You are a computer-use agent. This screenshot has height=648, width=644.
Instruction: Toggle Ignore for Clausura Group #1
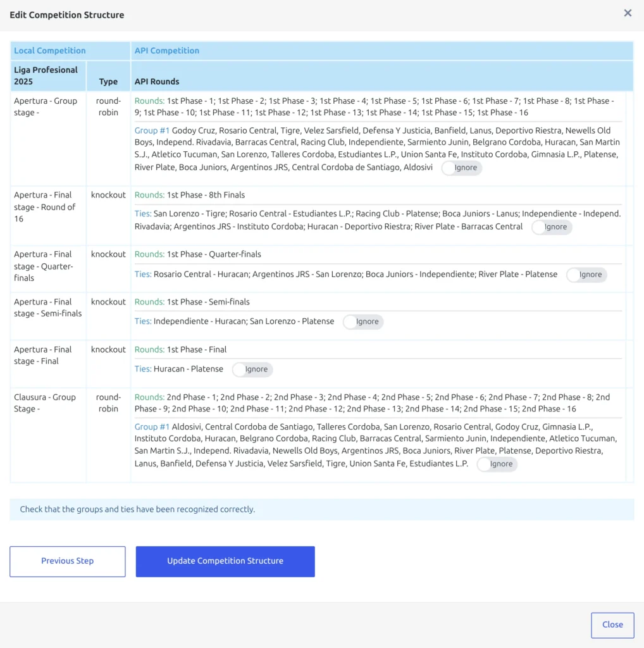(497, 464)
